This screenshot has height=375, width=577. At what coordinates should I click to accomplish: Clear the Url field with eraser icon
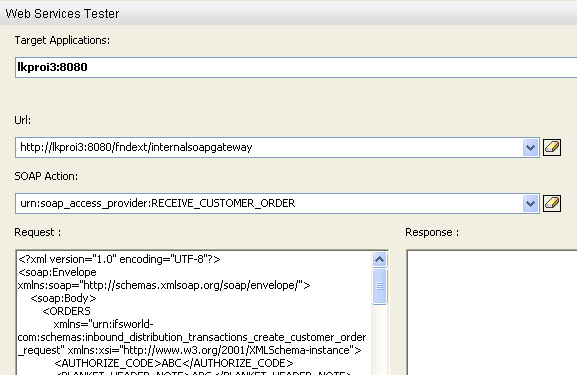point(552,147)
